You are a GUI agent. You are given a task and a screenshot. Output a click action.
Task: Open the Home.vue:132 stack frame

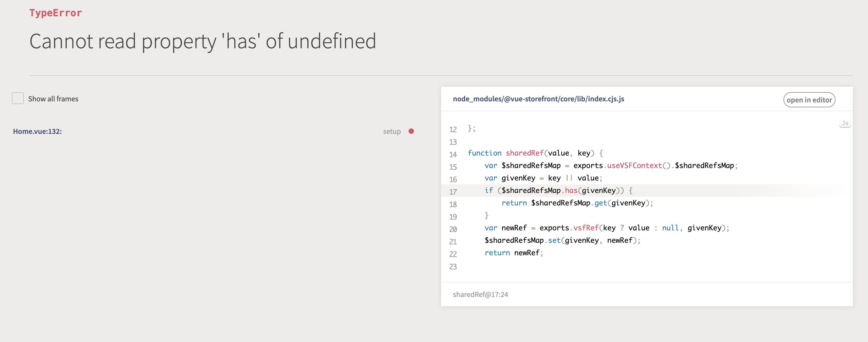pos(38,131)
